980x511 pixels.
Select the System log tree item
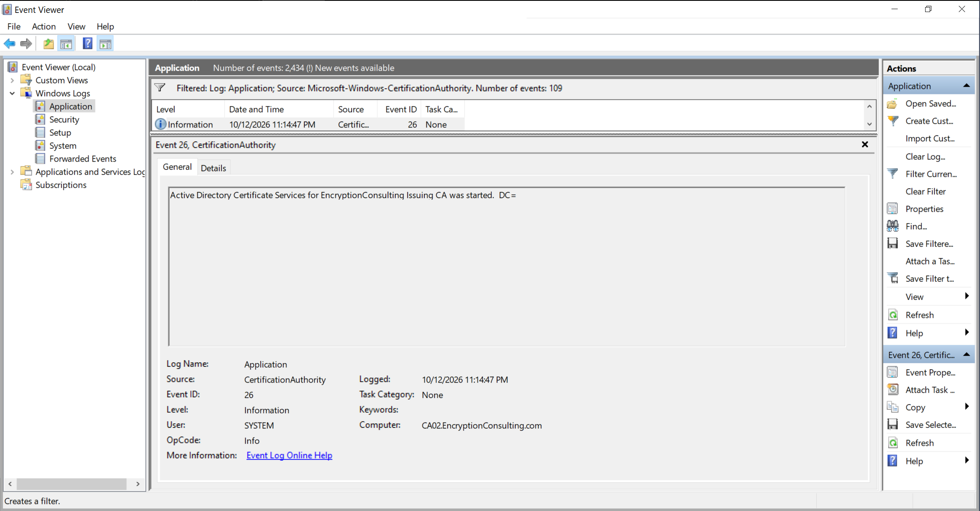(x=63, y=146)
